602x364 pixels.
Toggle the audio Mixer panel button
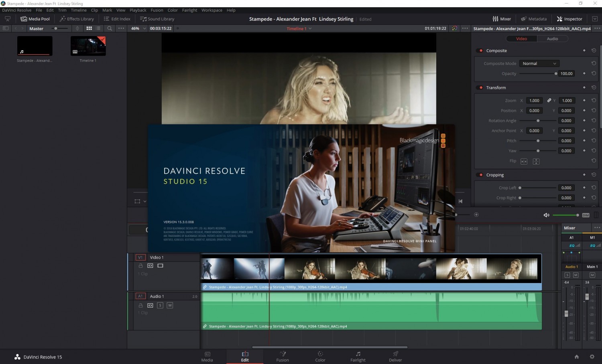502,19
